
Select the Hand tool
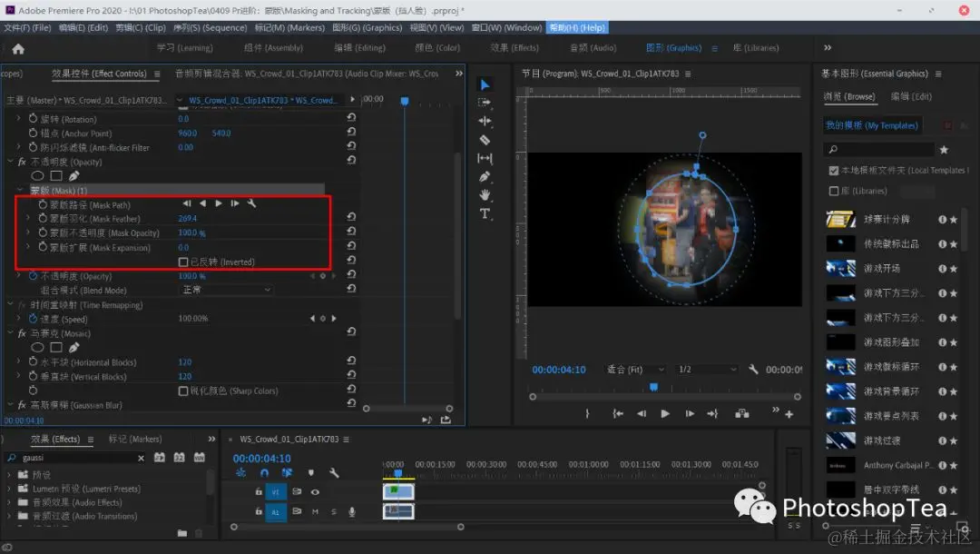485,194
